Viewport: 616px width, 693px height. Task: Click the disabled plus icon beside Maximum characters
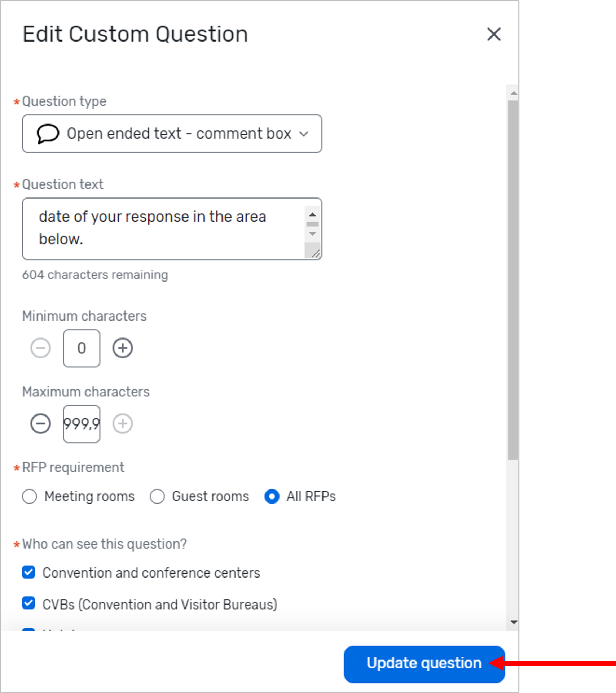pos(123,423)
